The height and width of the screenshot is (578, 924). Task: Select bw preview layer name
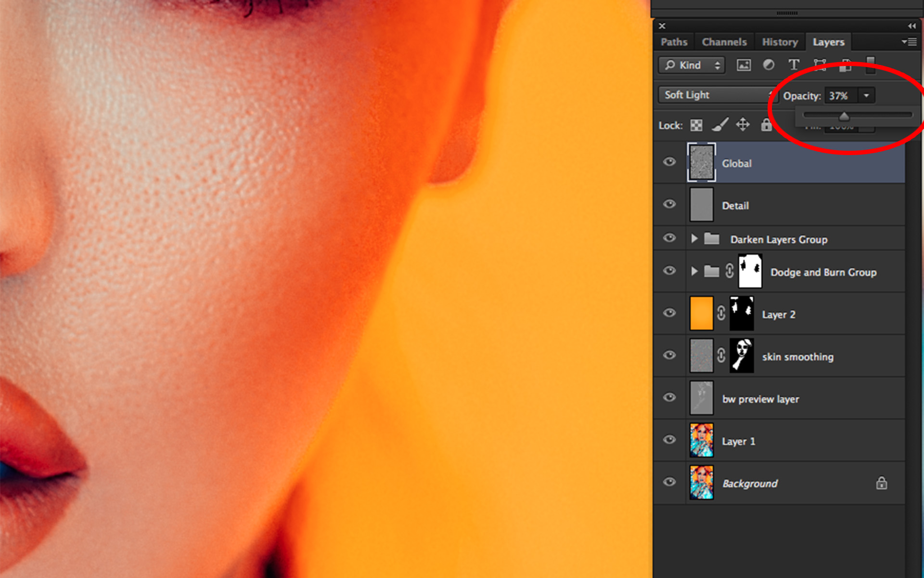pos(760,399)
